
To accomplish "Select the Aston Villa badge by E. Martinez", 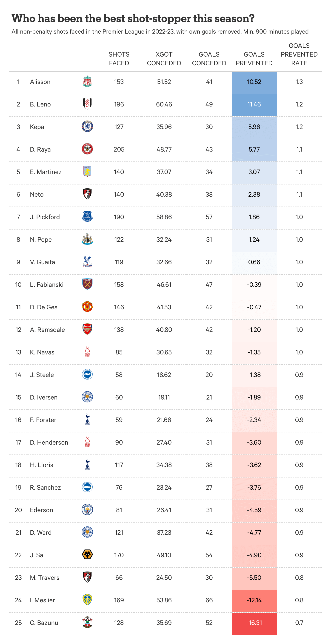I will point(87,172).
